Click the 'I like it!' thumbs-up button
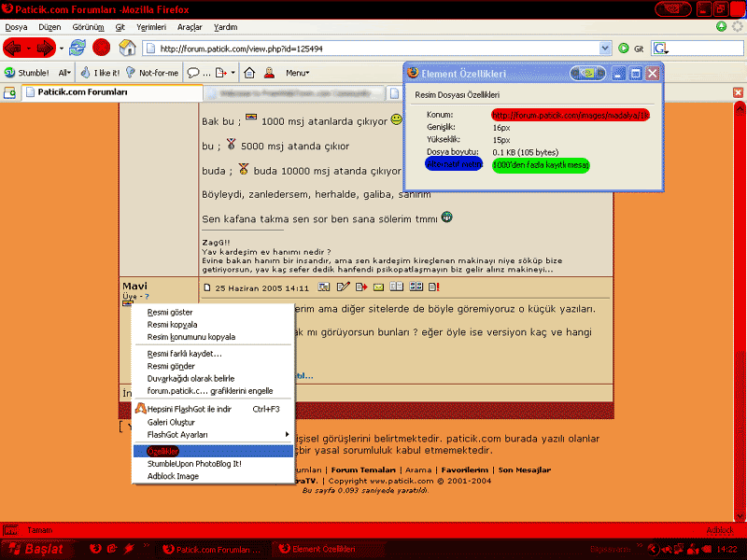The width and height of the screenshot is (747, 560). 100,72
